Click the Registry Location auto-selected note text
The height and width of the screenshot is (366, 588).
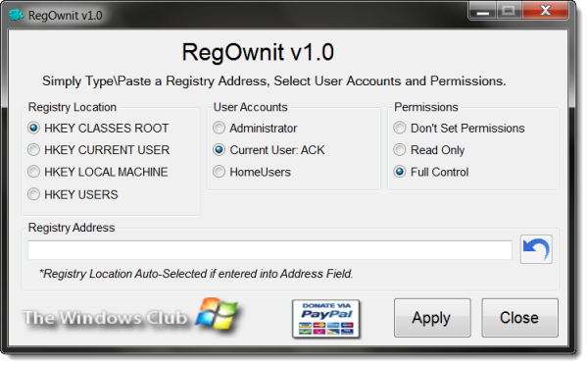pyautogui.click(x=196, y=274)
